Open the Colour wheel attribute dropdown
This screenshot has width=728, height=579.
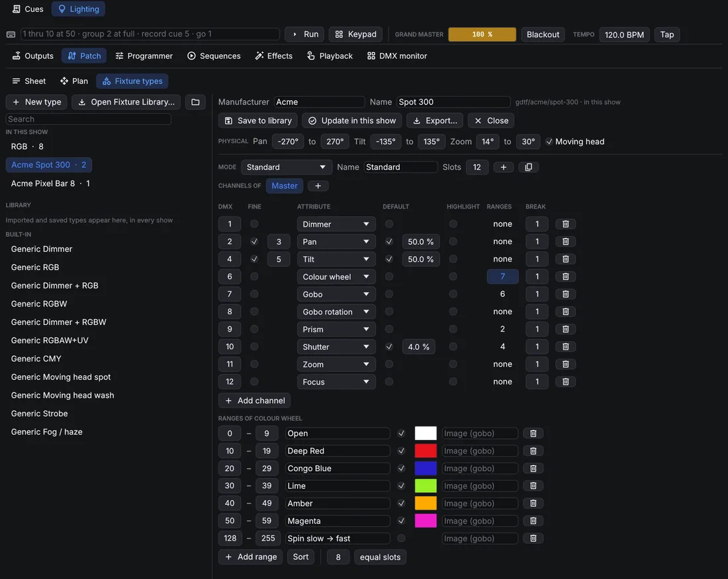(336, 277)
